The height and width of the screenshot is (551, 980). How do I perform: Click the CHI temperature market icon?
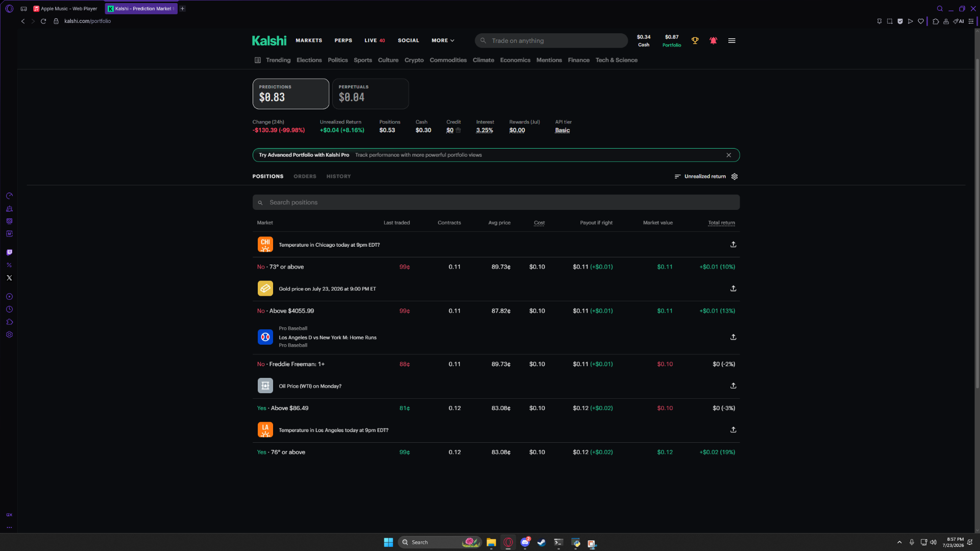coord(265,245)
